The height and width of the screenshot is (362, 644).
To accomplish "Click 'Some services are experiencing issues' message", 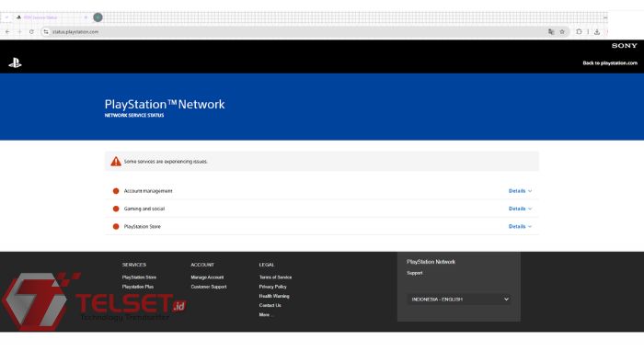I will pos(166,162).
